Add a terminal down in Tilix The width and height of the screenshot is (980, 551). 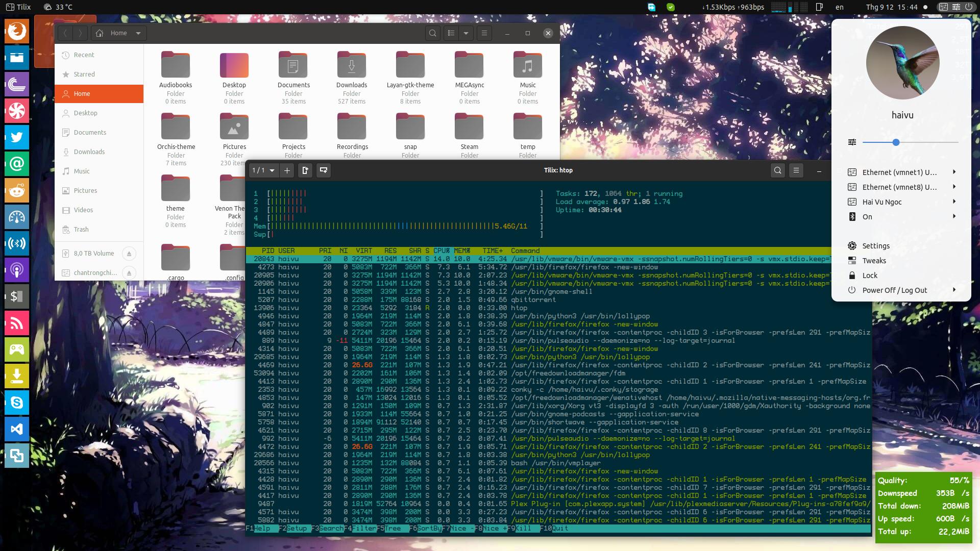(324, 170)
